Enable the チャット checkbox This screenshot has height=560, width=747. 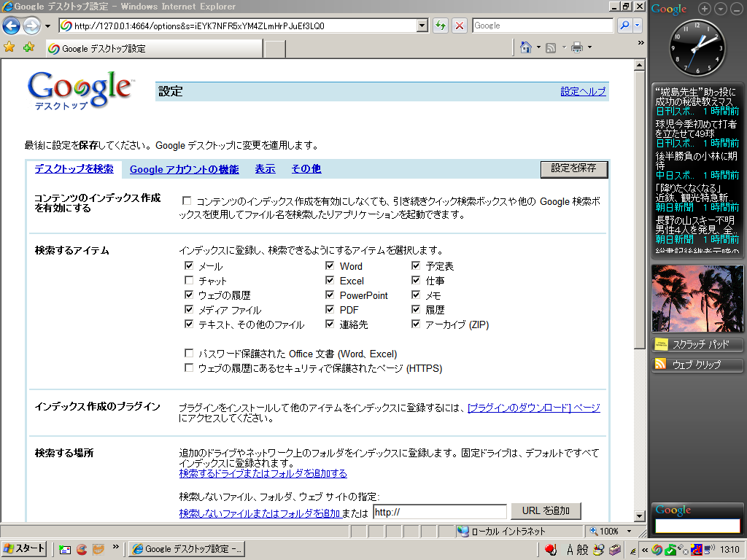point(189,280)
